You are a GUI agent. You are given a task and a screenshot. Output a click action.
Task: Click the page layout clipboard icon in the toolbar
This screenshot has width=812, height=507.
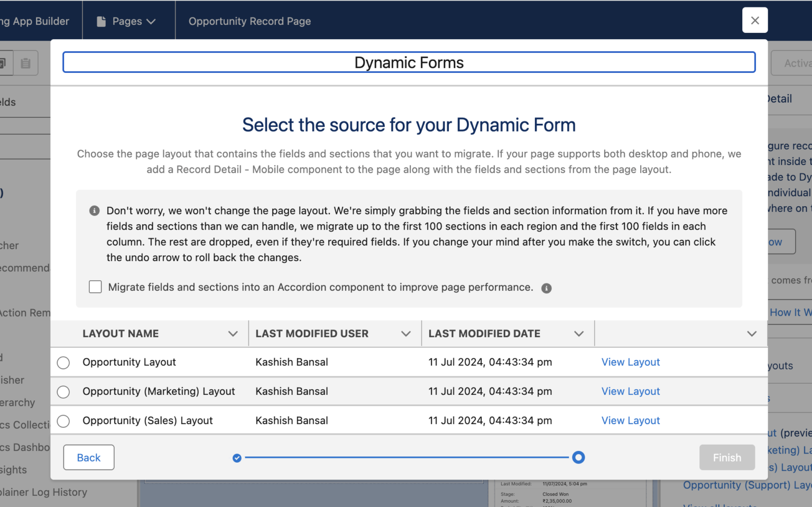coord(25,62)
